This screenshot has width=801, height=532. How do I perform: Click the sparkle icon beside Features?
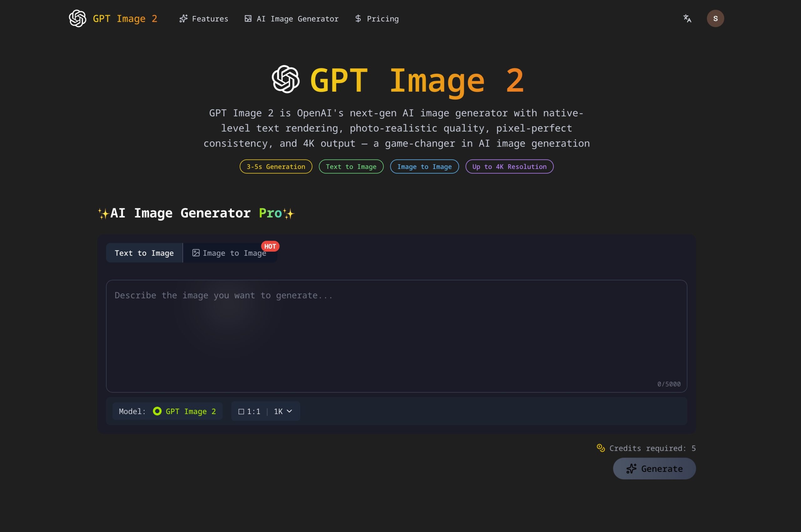pos(184,19)
